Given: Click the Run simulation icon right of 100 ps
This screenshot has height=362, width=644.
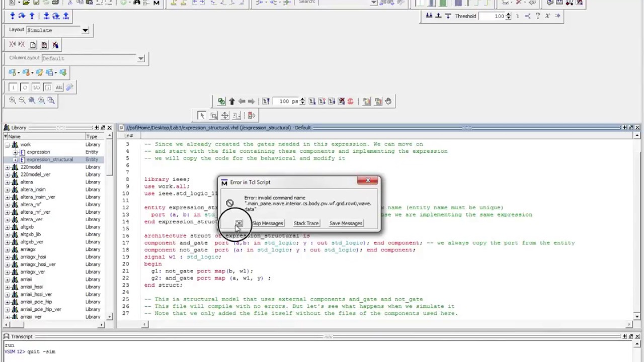Looking at the screenshot, I should tap(312, 101).
